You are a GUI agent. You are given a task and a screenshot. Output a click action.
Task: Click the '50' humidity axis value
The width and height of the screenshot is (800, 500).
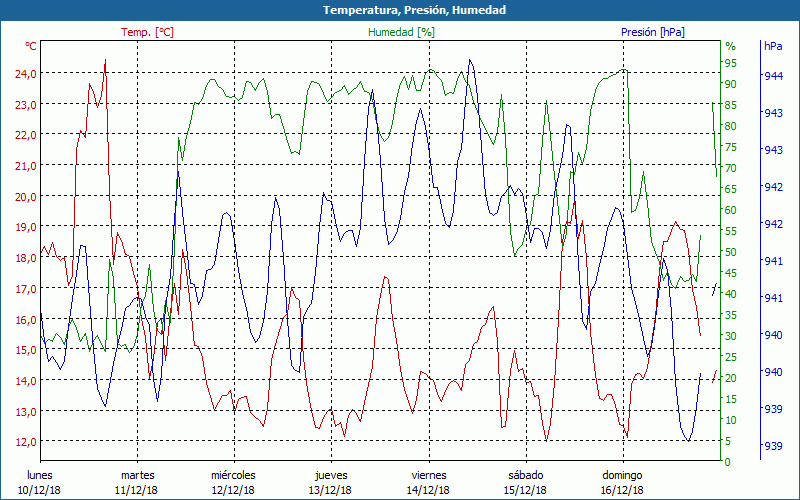[x=731, y=252]
